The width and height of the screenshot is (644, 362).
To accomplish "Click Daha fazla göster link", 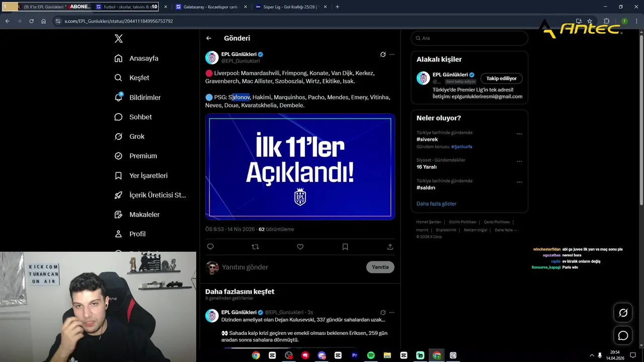I will coord(436,204).
